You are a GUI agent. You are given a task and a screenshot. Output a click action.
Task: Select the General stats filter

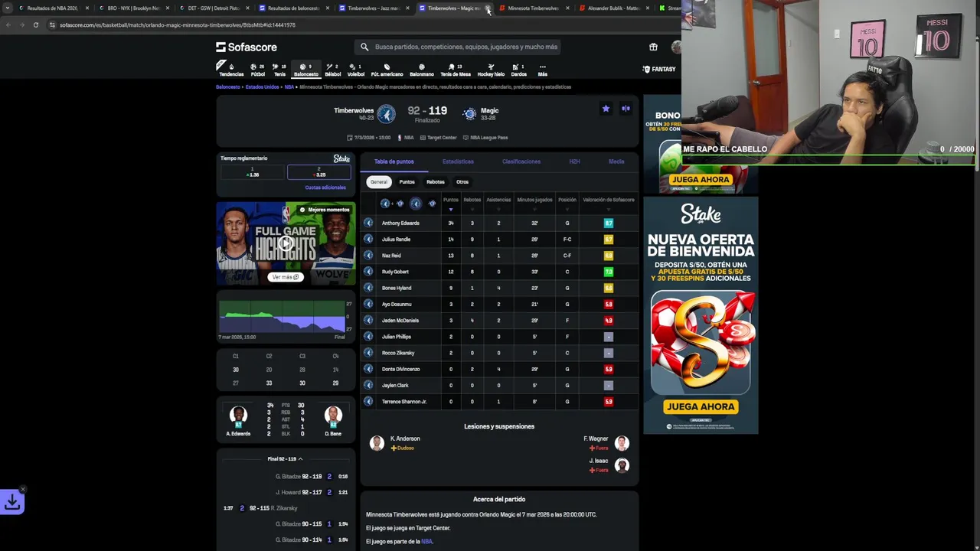coord(378,182)
